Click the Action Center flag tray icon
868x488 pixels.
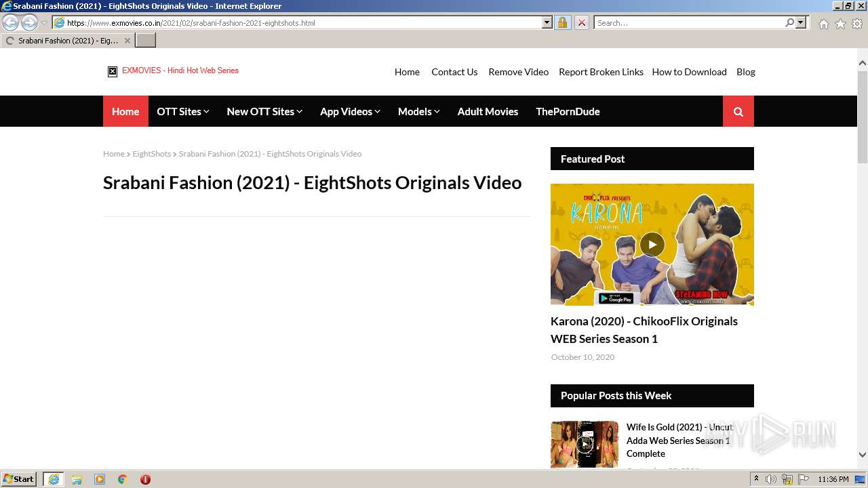point(804,479)
